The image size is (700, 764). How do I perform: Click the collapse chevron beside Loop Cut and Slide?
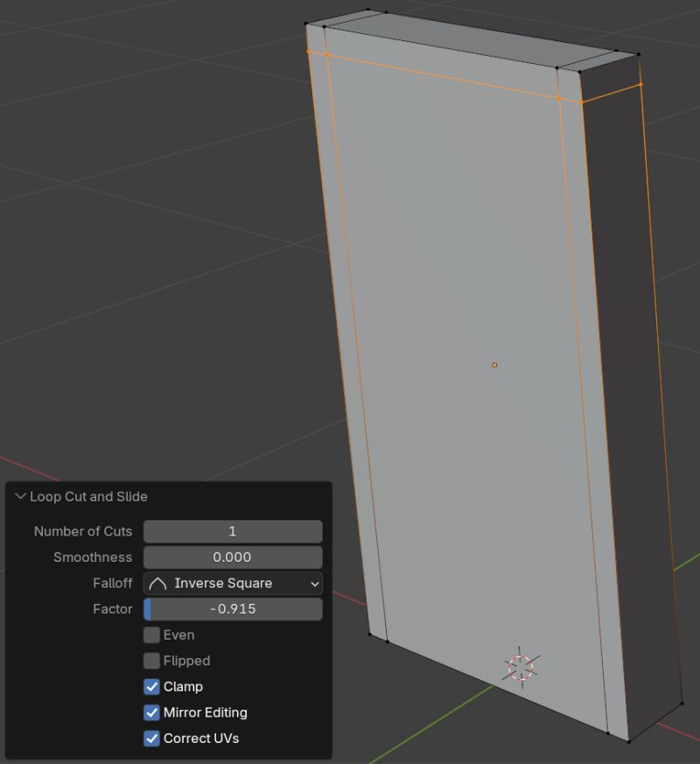coord(19,496)
